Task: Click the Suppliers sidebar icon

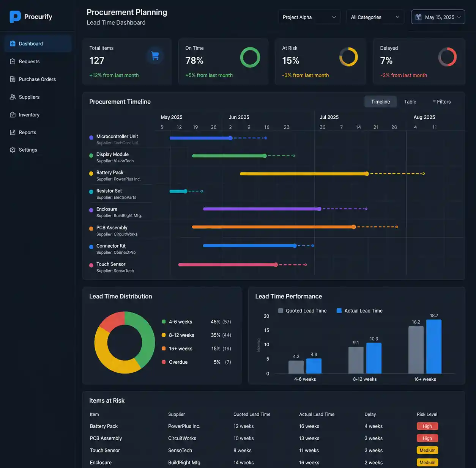Action: [13, 97]
